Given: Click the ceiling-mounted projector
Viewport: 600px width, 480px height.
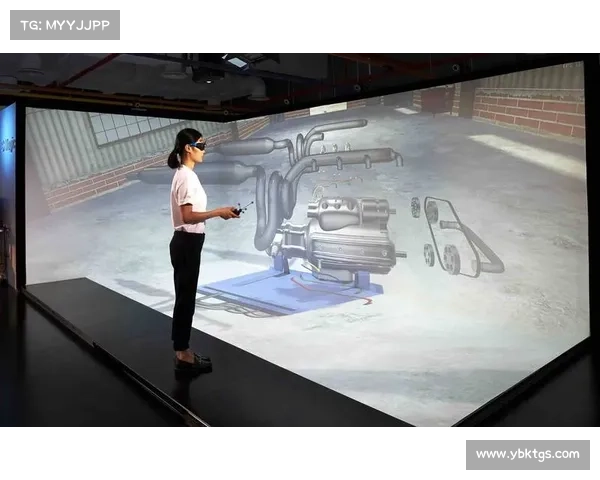Looking at the screenshot, I should tap(236, 61).
